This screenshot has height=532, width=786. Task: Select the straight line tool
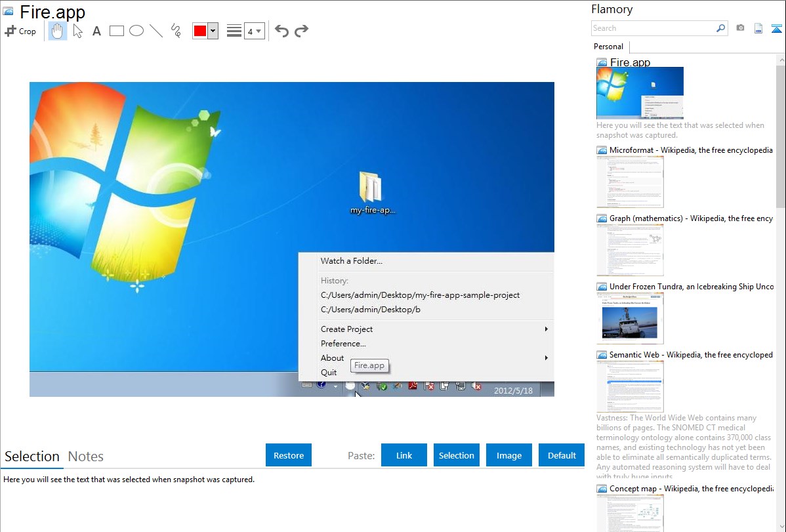156,31
